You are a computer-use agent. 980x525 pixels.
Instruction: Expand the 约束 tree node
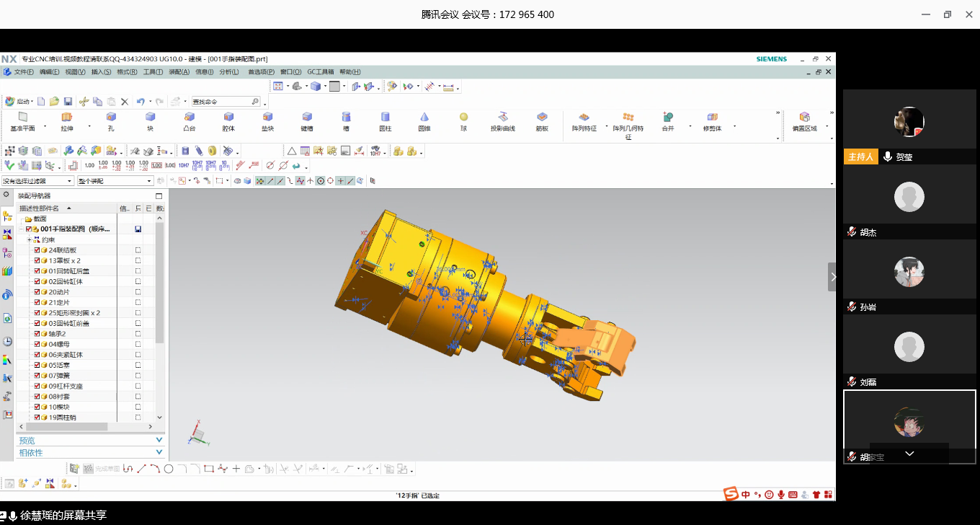[30, 239]
